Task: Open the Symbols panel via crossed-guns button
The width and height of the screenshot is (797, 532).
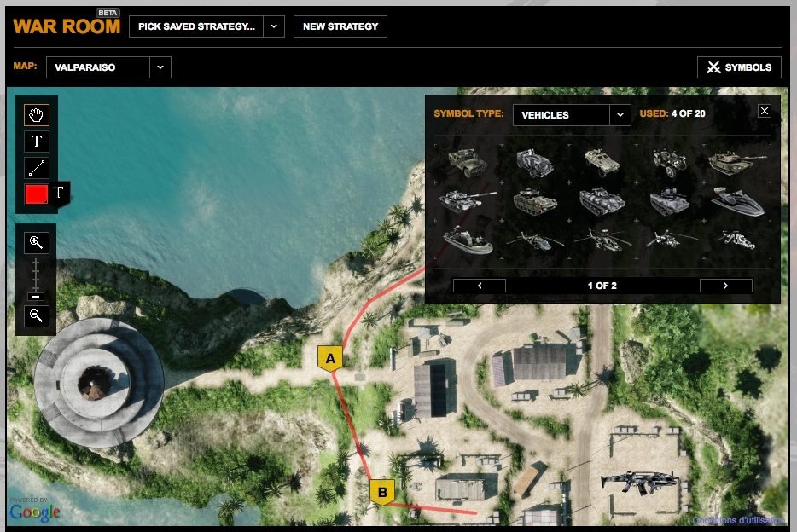Action: (741, 66)
